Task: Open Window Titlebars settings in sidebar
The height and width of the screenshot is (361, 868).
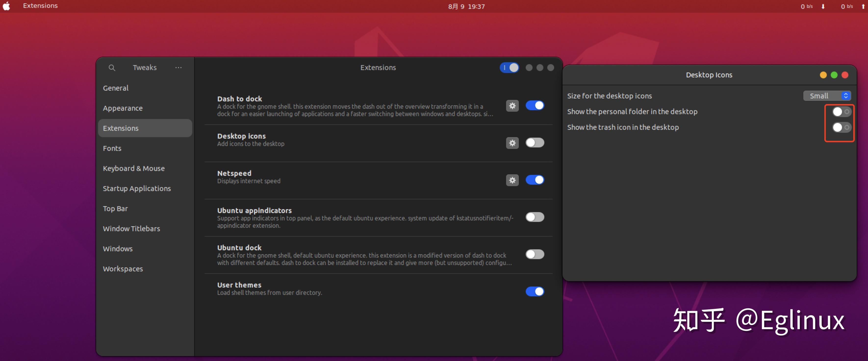Action: 145,229
